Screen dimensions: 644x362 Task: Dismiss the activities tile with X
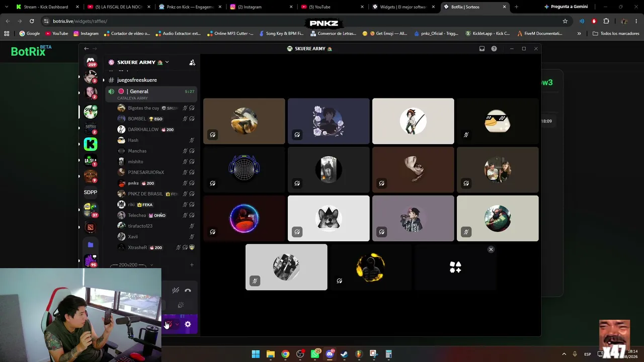coord(491,249)
